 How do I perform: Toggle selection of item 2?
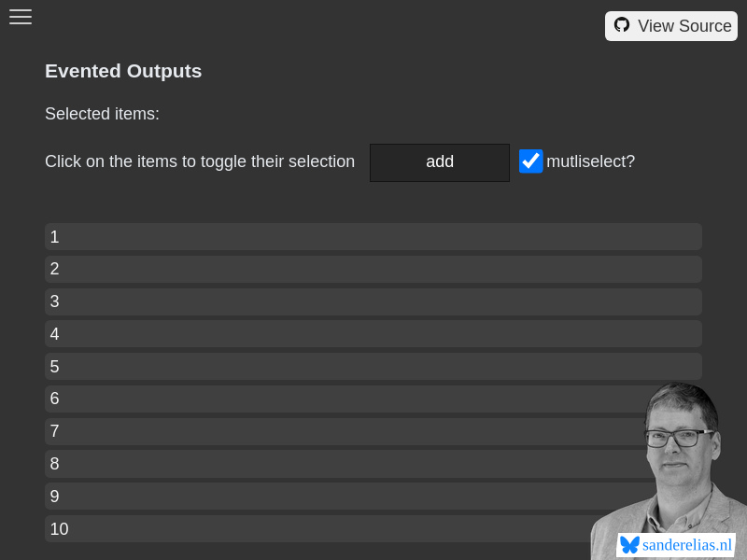(x=373, y=269)
